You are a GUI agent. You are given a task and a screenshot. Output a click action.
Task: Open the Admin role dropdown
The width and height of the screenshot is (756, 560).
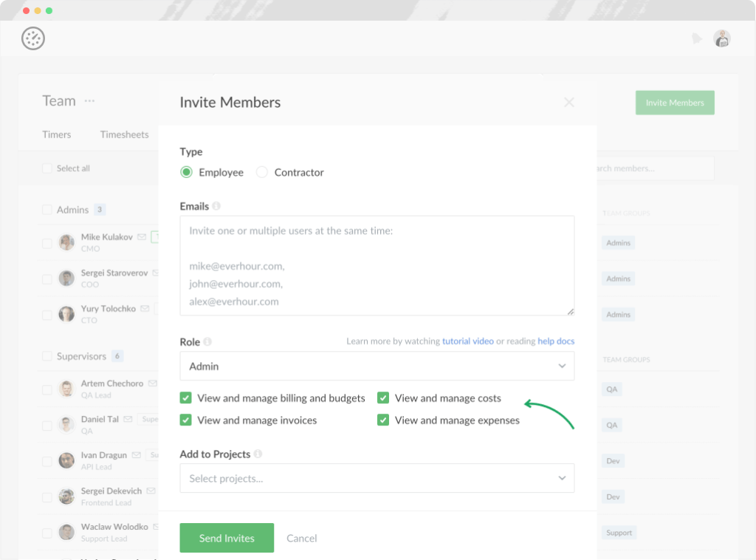tap(377, 366)
